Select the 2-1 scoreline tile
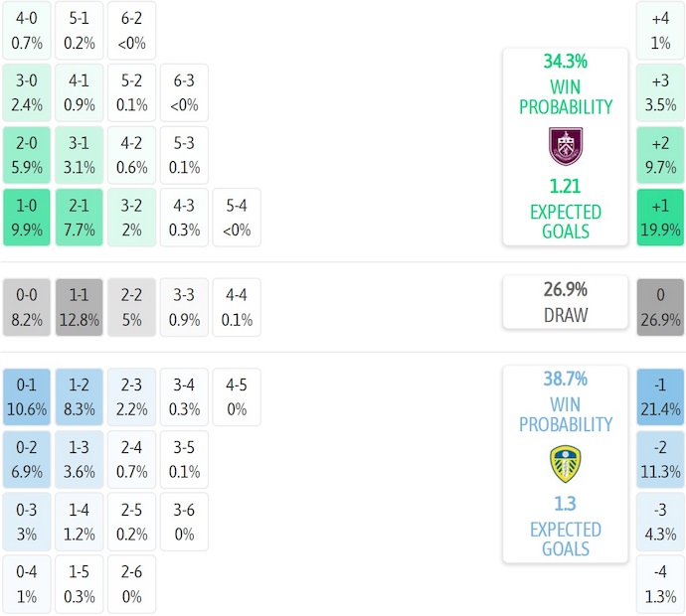 tap(80, 218)
